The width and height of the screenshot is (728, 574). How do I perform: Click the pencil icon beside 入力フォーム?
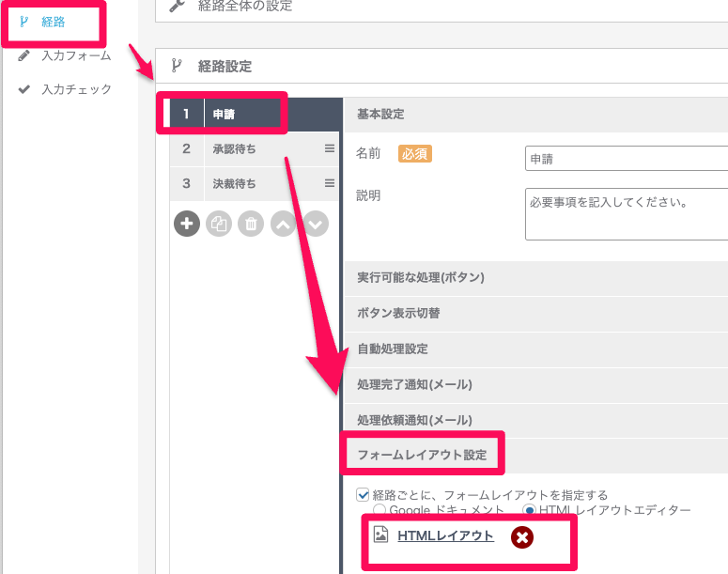(23, 55)
